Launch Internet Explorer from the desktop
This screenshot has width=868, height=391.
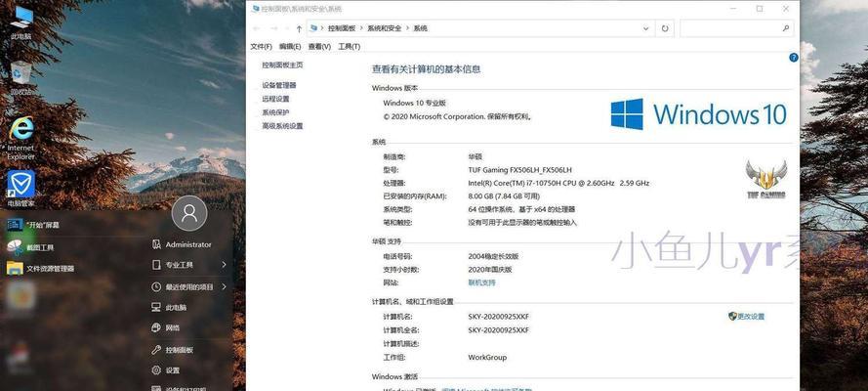coord(21,139)
